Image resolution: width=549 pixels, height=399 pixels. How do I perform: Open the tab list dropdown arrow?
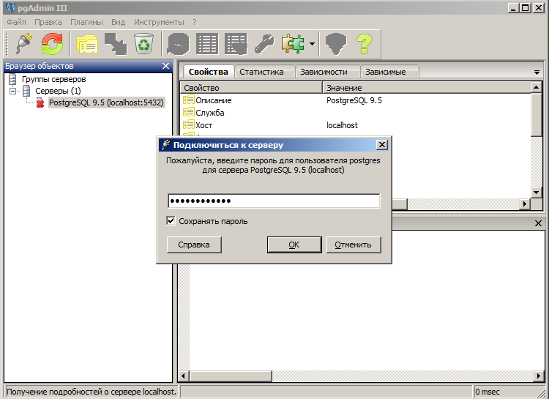(537, 72)
